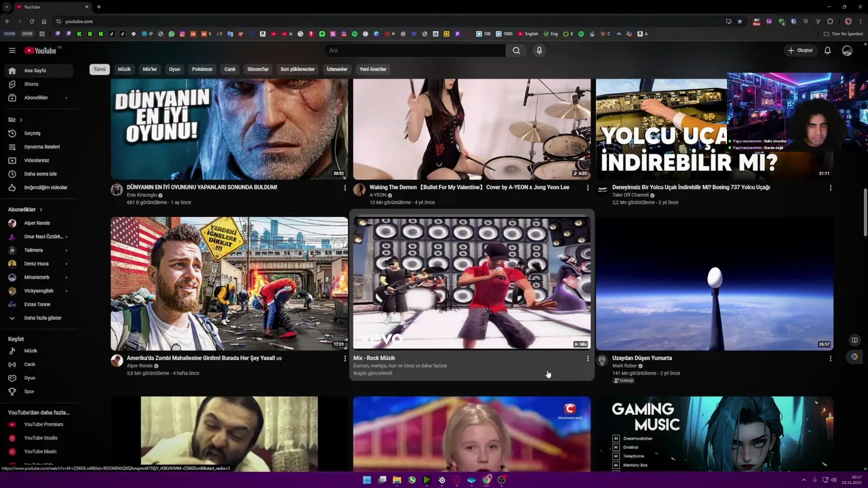Expand the Siz section chevron

pyautogui.click(x=20, y=120)
